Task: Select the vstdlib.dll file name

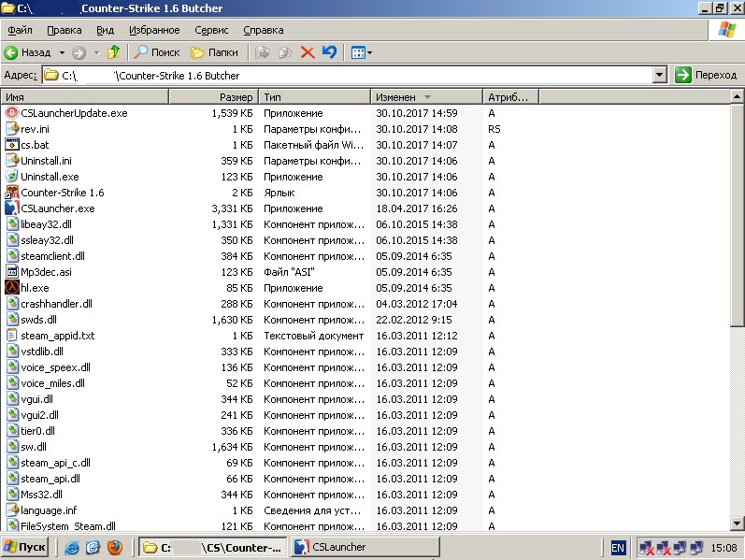Action: [42, 352]
